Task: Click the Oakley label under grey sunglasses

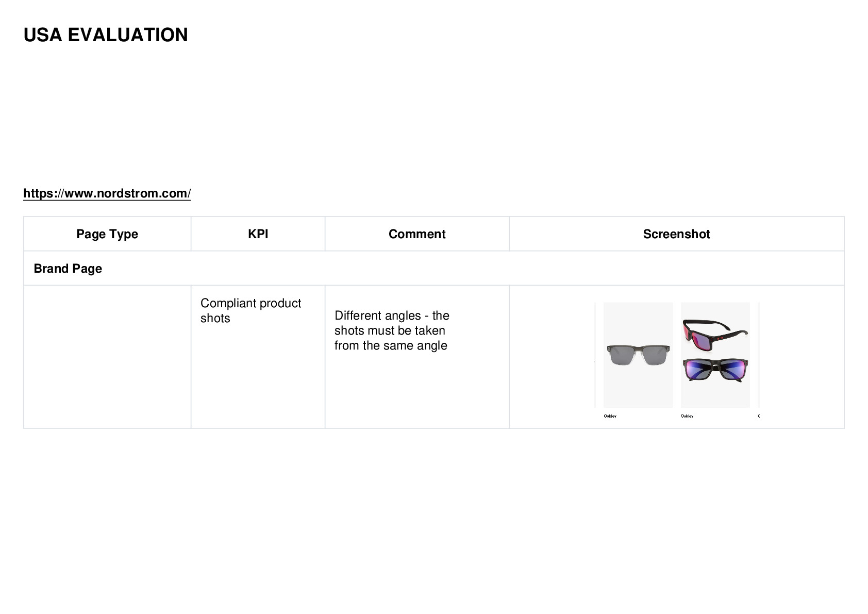Action: pyautogui.click(x=610, y=416)
